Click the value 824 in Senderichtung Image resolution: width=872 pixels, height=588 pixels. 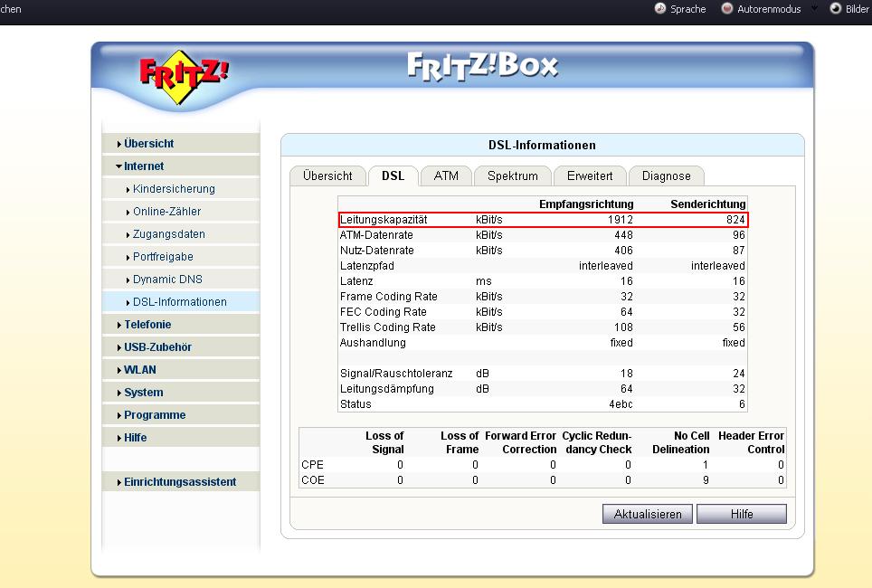[735, 220]
